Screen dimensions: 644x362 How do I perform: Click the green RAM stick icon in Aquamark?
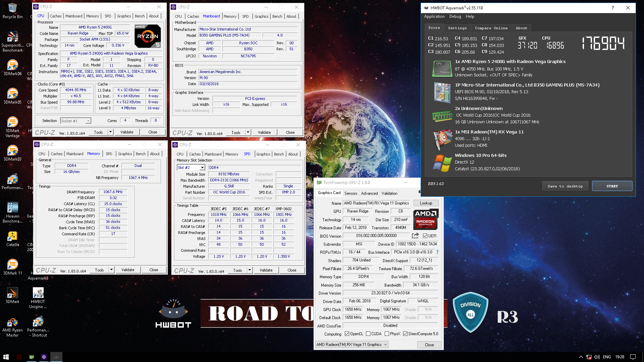click(x=442, y=116)
